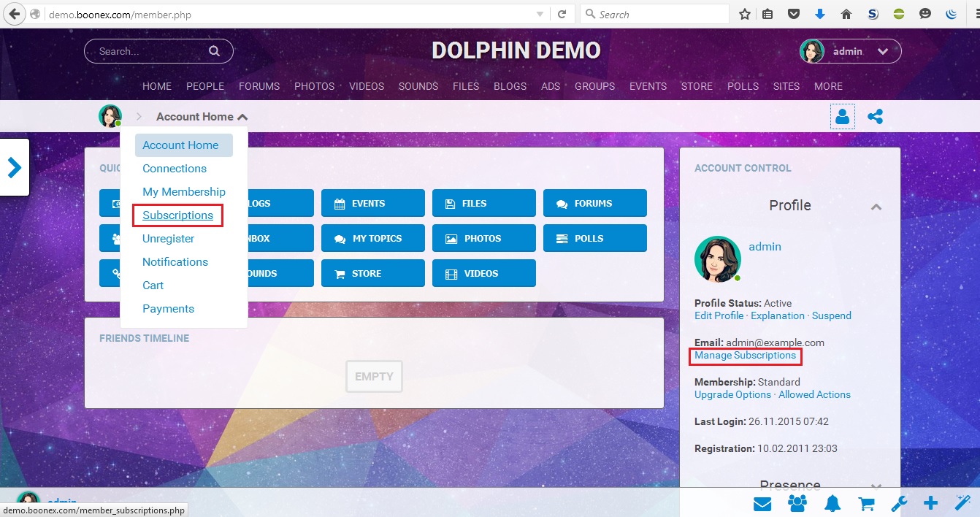Screen dimensions: 980x517
Task: Click the STORE quick link button
Action: point(372,273)
